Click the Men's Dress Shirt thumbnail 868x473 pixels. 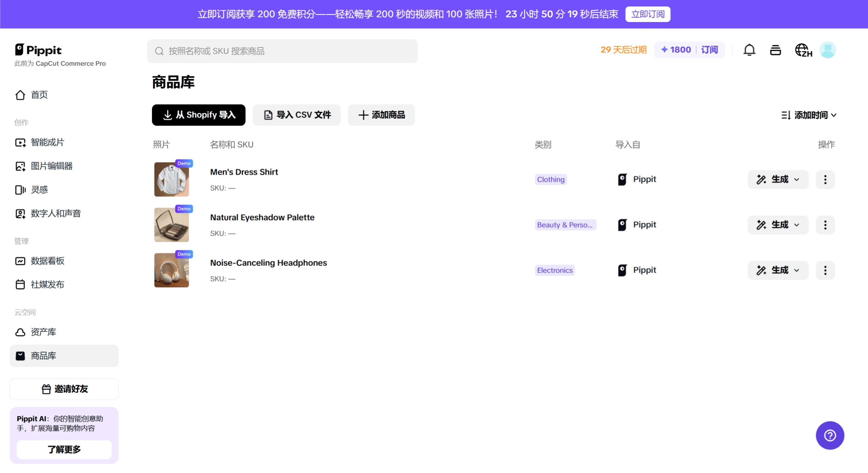[x=171, y=179]
